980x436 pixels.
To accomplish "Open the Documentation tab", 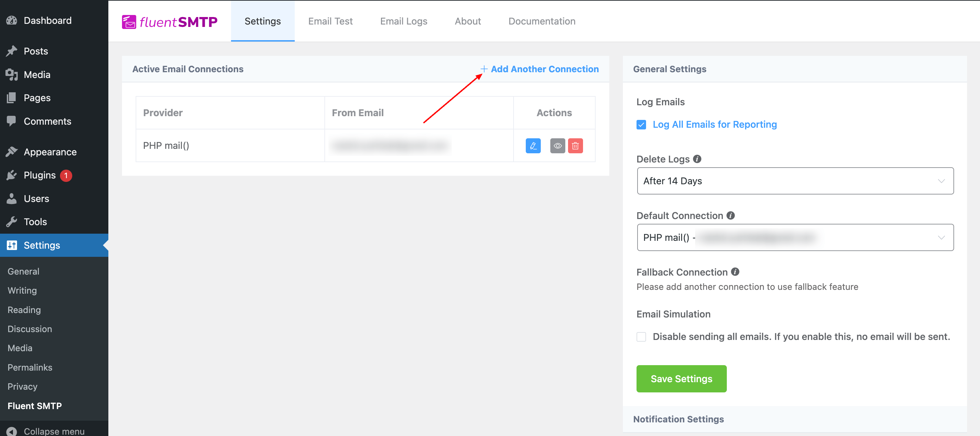I will [x=542, y=21].
